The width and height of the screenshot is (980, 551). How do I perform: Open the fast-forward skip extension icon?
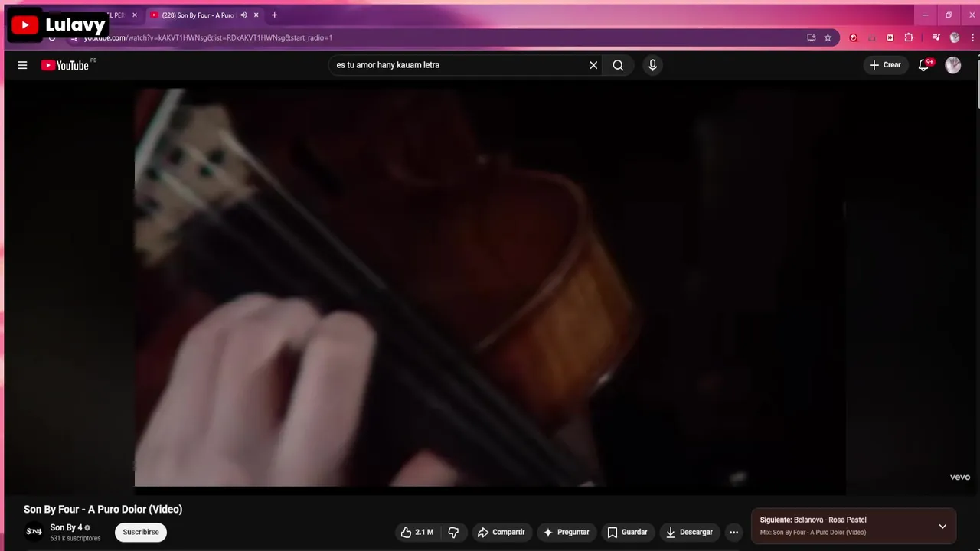point(890,37)
